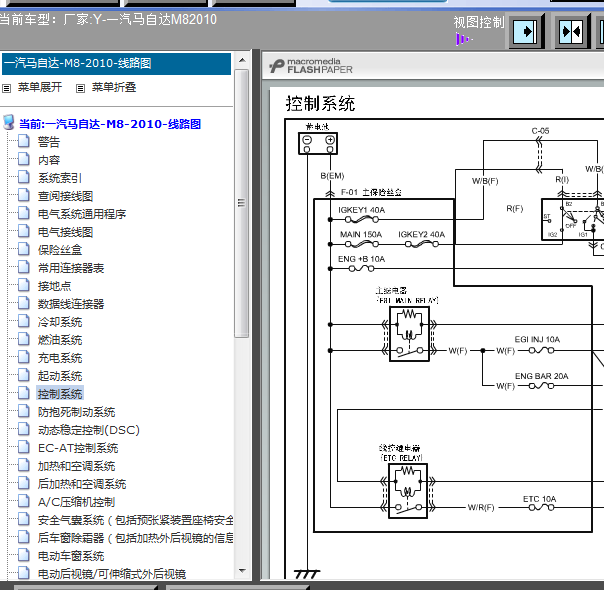Open the 电动后视镜/可伸缩式外后视镜 page

(112, 574)
